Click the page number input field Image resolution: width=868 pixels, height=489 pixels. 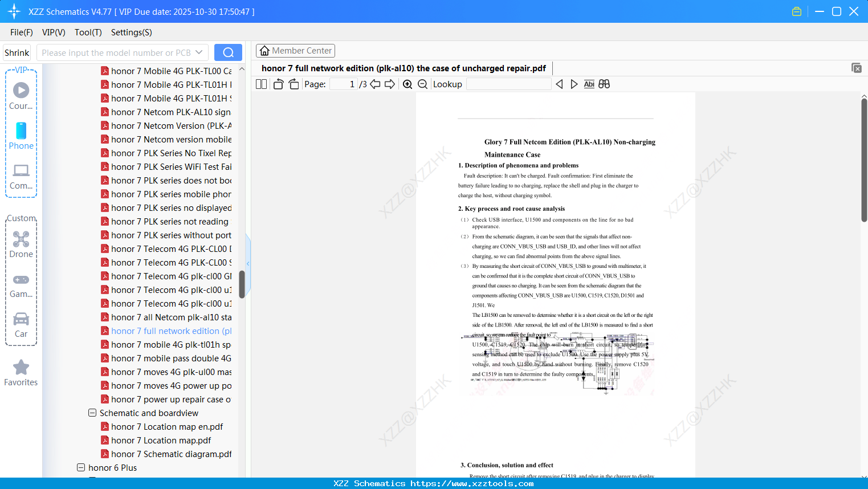tap(343, 84)
